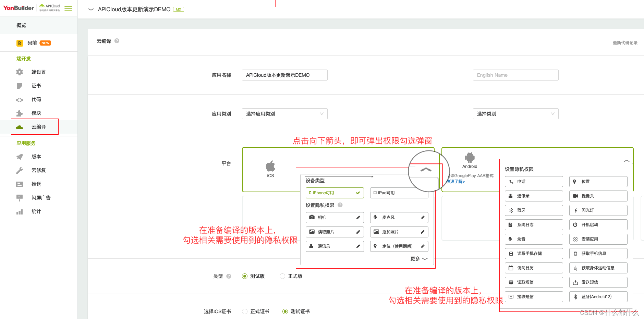Click the help icon next to 云编译 heading
The height and width of the screenshot is (319, 644).
pyautogui.click(x=117, y=41)
